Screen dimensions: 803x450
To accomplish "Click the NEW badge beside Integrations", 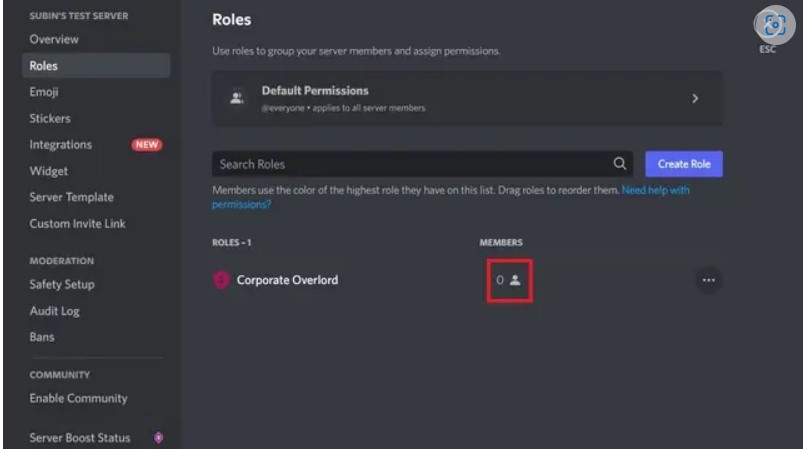I will 147,145.
